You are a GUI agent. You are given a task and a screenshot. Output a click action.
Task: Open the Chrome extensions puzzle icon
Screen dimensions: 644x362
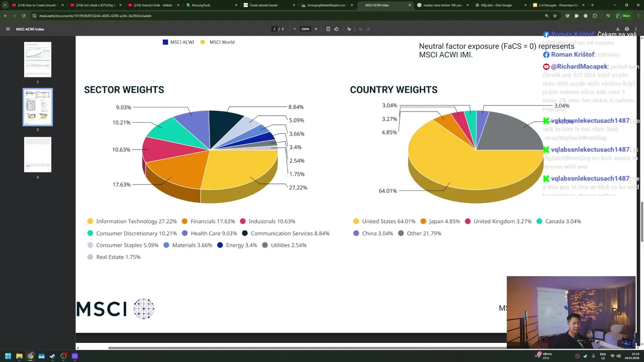tap(595, 16)
